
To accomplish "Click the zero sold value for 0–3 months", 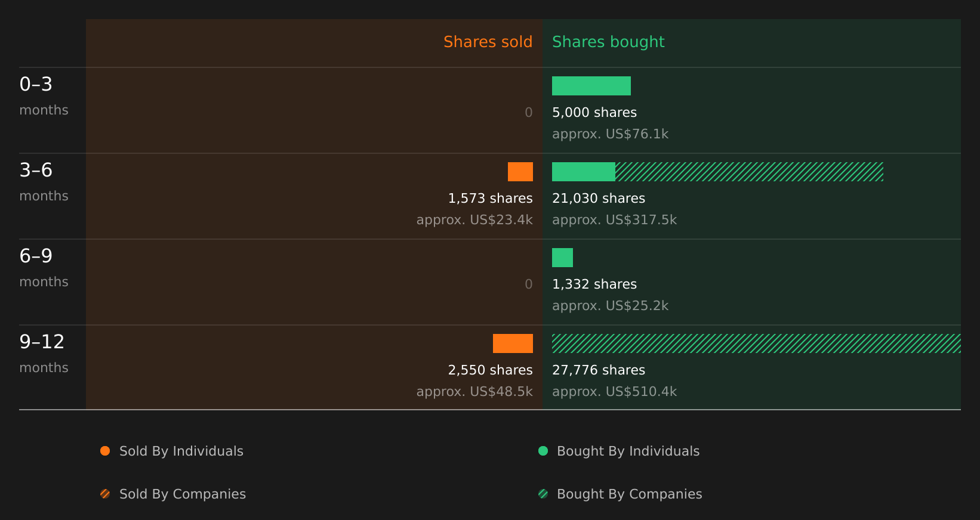I will pos(528,113).
